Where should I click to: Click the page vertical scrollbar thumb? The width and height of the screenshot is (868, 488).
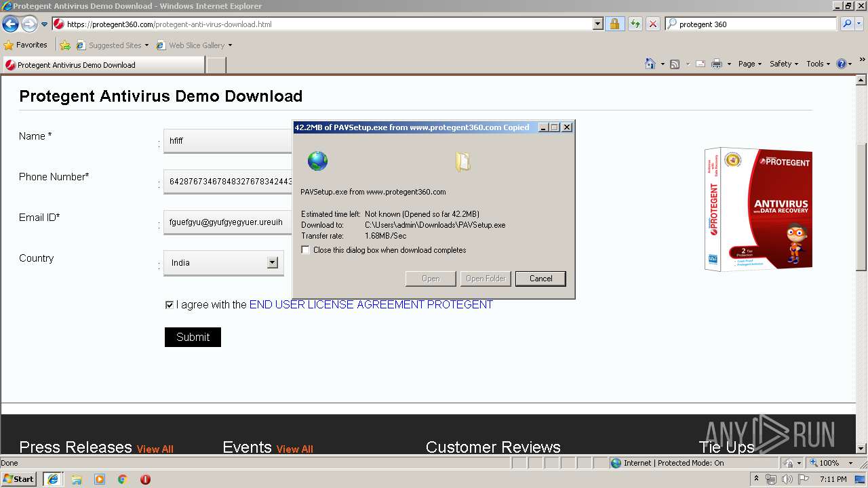point(861,207)
